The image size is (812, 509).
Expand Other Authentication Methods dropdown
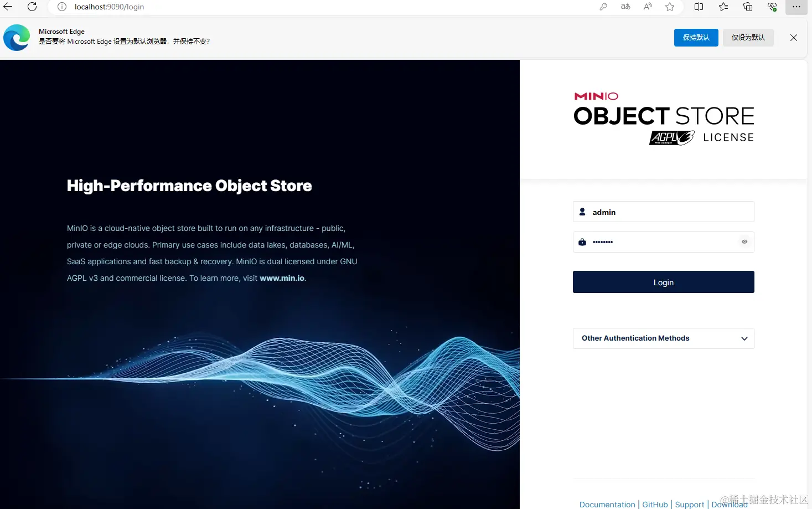click(x=664, y=338)
